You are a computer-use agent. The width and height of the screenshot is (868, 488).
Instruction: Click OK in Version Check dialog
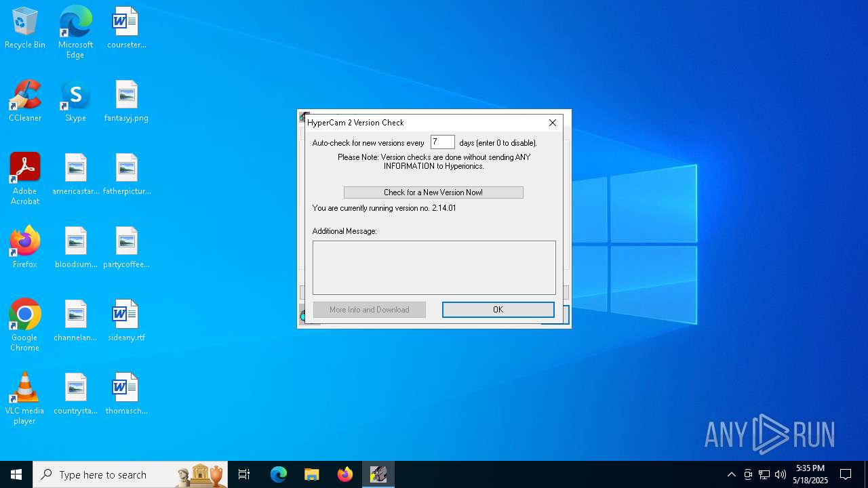point(498,310)
